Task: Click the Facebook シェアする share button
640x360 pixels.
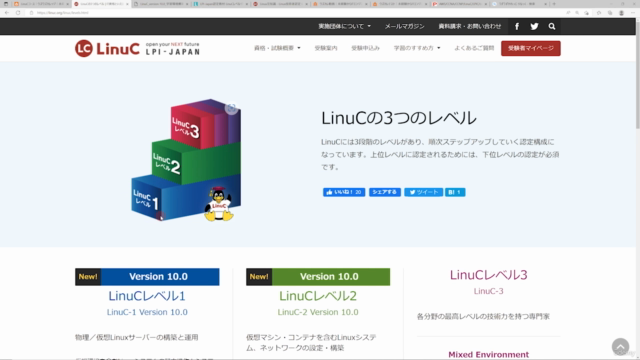Action: [384, 192]
